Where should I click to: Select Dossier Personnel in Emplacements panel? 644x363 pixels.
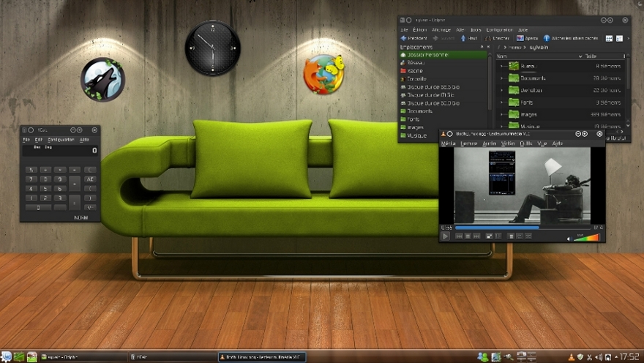pos(443,55)
